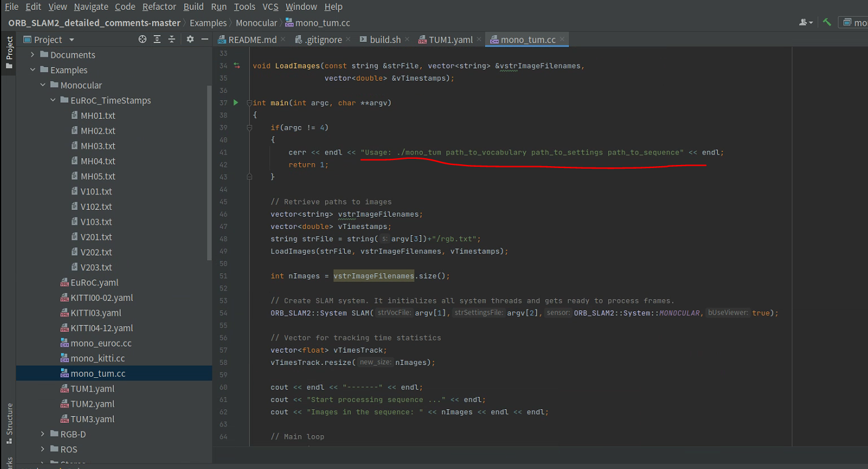Click the mono_tum.cc breadcrumb
The height and width of the screenshot is (469, 868).
click(318, 23)
